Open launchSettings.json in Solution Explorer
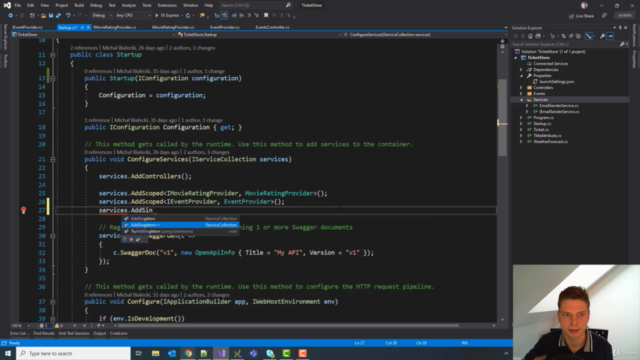The image size is (640, 360). [x=556, y=82]
